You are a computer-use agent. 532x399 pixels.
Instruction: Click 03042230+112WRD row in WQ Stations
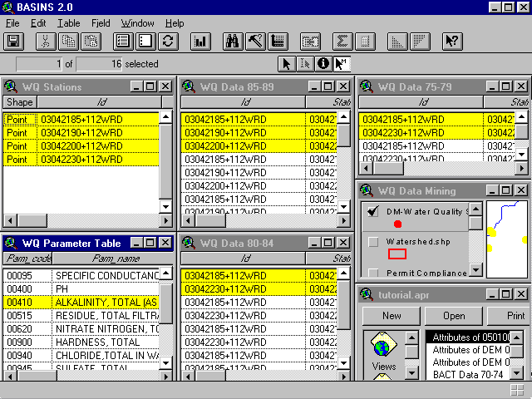[81, 160]
